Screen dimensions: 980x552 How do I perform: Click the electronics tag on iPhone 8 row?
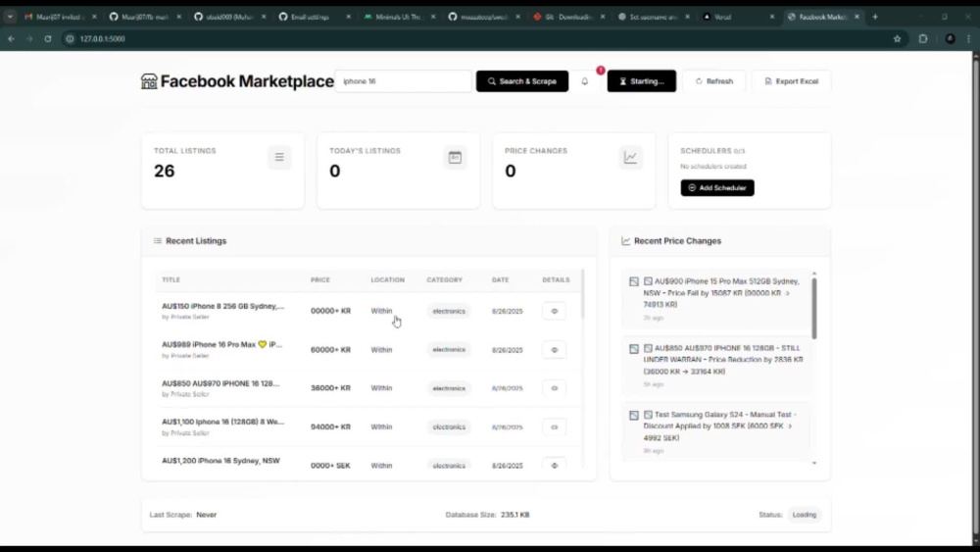[449, 312]
